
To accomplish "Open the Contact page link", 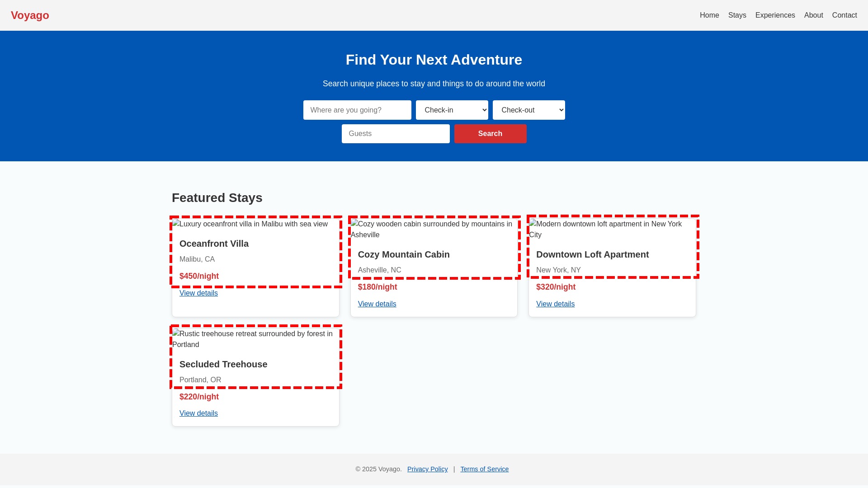I will pyautogui.click(x=844, y=15).
